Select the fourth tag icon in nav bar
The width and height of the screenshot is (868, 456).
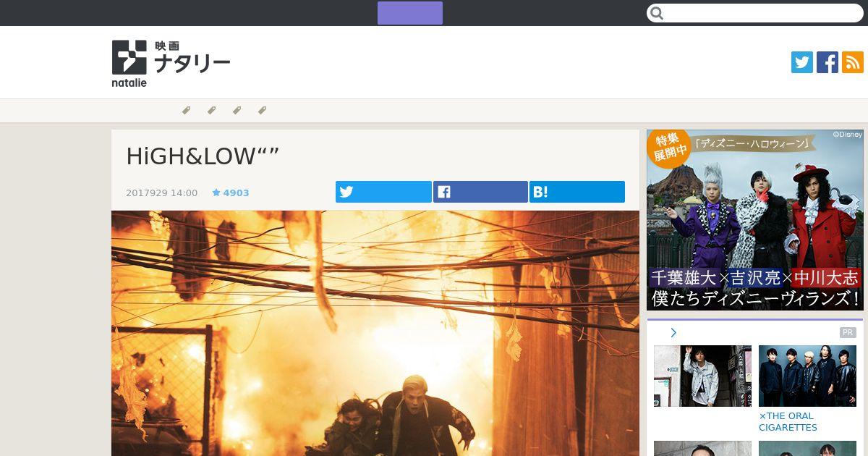(262, 111)
